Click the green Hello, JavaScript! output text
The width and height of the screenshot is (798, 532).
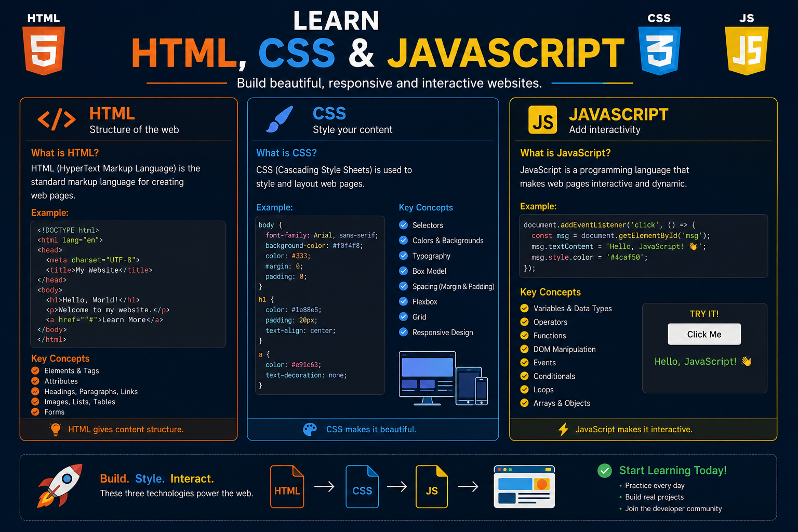coord(695,362)
